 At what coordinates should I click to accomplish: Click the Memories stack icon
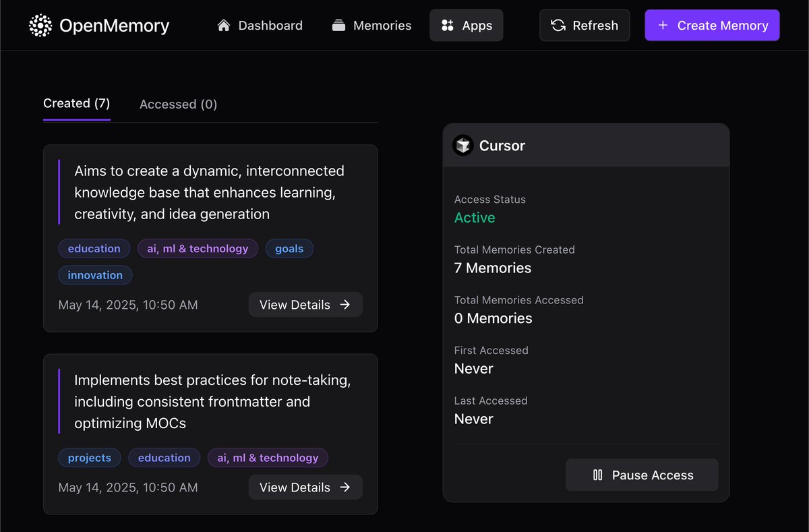[x=338, y=26]
